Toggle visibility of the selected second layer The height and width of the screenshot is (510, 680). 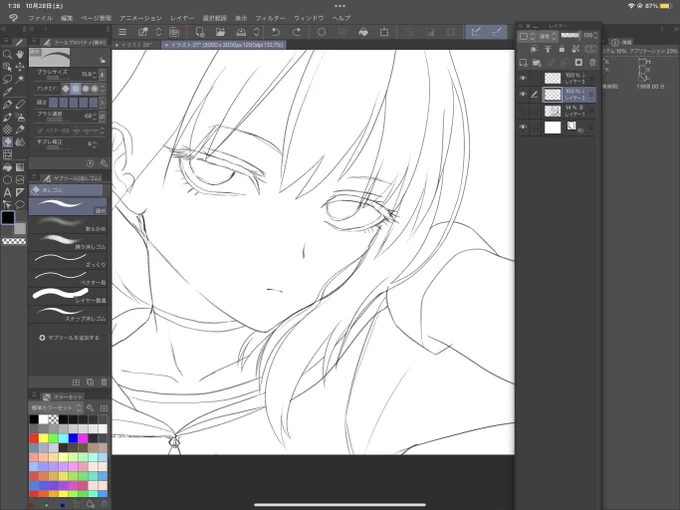523,95
